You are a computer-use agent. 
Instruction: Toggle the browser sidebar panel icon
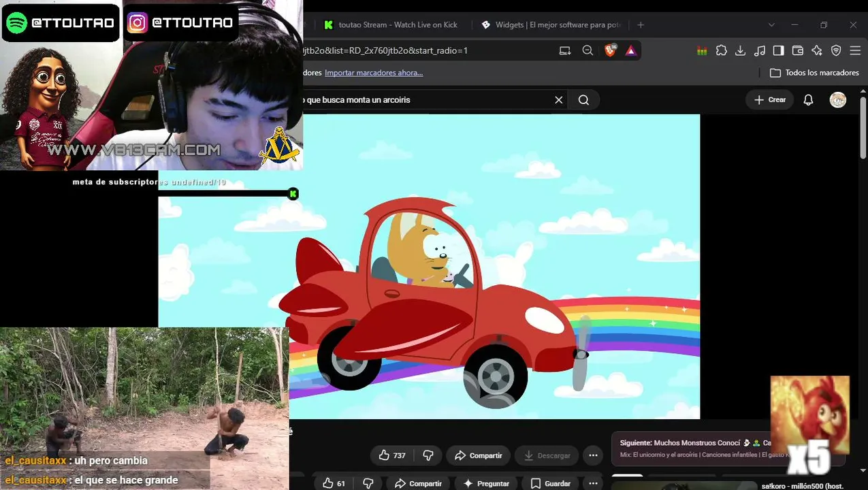(779, 50)
